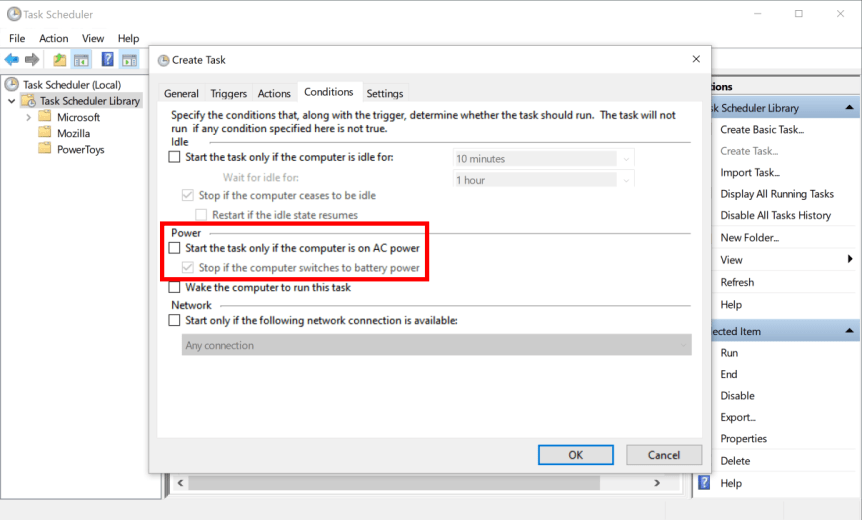The image size is (862, 520).
Task: Click Properties in Selected Item actions
Action: 743,439
